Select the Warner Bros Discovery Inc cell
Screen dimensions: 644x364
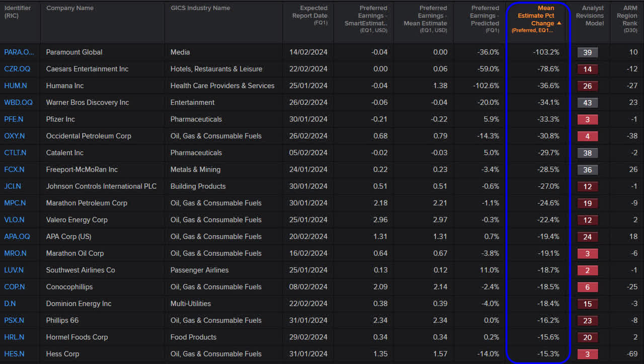pyautogui.click(x=88, y=102)
